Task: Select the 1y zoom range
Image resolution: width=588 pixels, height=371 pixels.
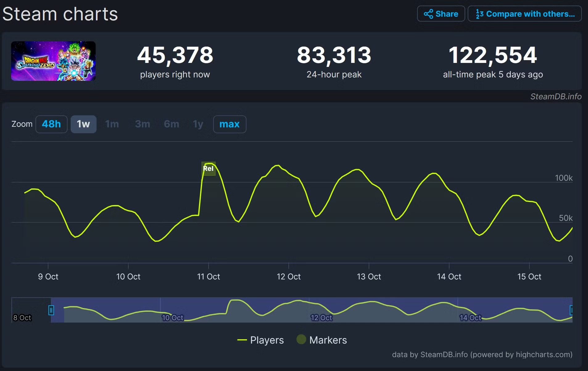Action: (198, 124)
